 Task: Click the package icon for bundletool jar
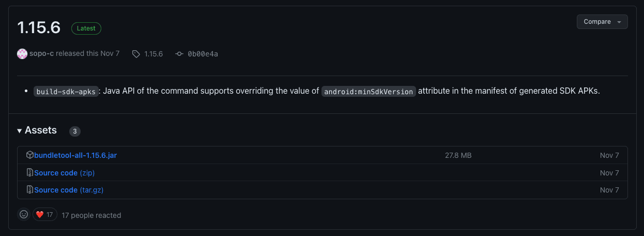tap(30, 155)
